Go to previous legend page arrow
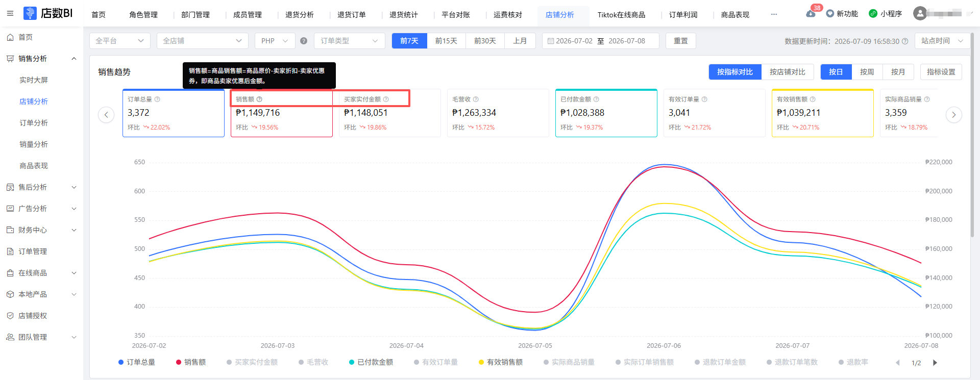 click(898, 363)
